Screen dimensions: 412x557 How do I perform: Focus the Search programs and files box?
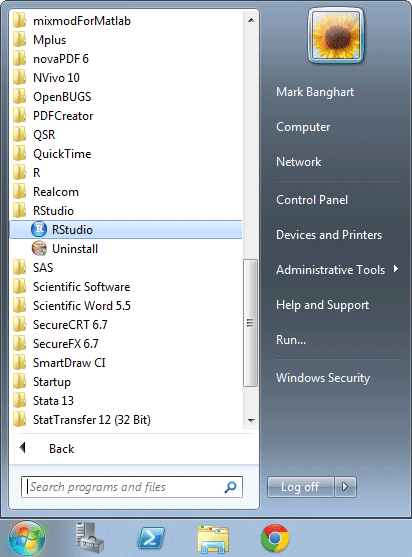click(x=132, y=487)
